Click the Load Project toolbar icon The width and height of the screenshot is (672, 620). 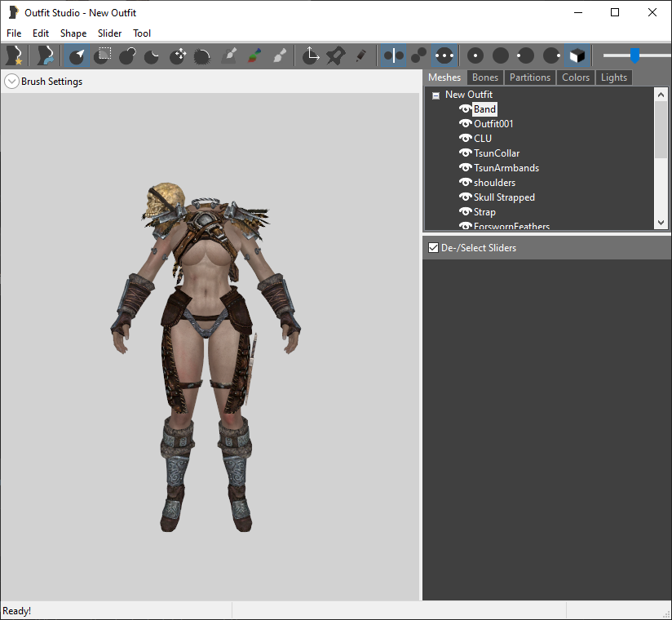click(x=45, y=55)
